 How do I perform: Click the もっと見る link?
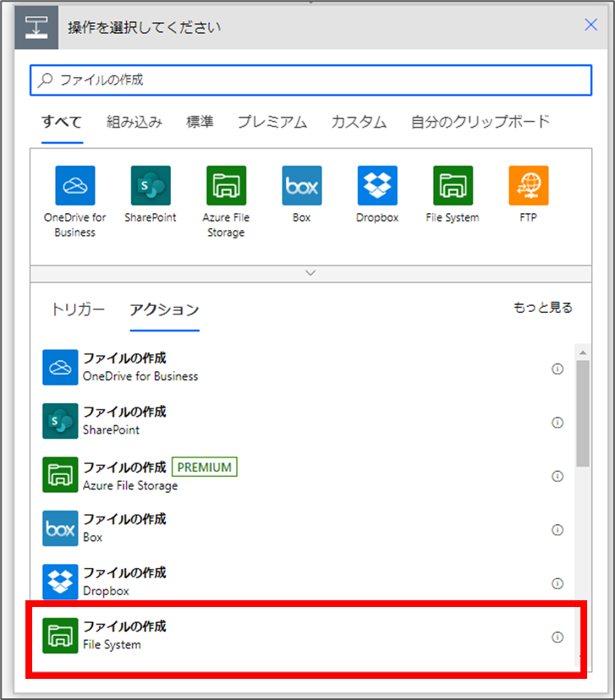pos(542,308)
